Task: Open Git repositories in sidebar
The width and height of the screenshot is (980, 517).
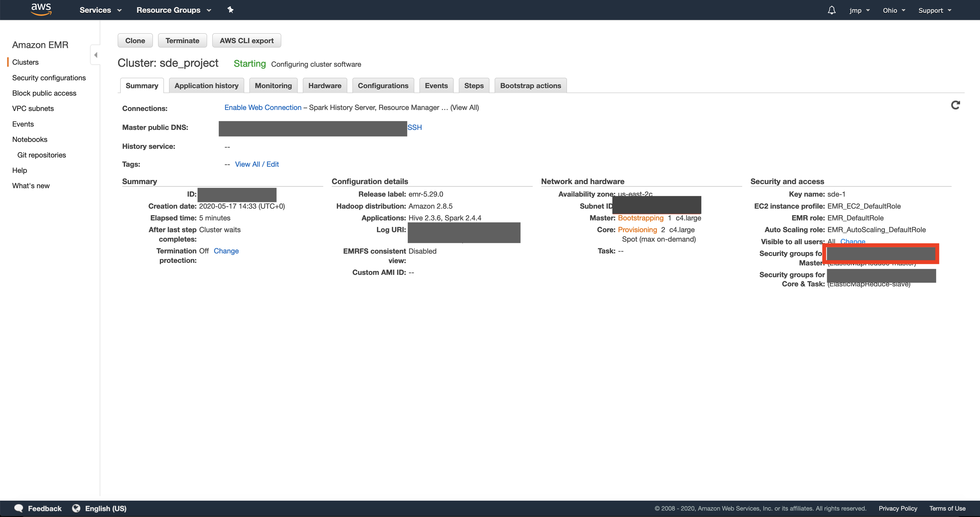Action: [41, 155]
